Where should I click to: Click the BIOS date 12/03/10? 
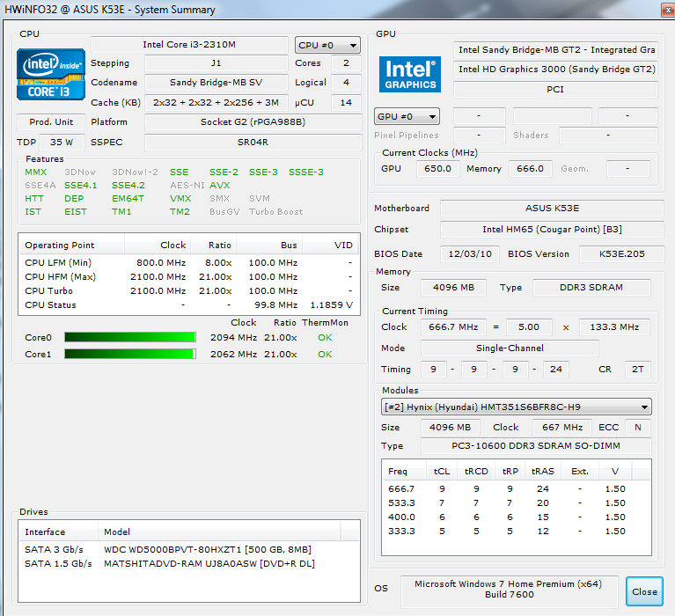point(470,254)
